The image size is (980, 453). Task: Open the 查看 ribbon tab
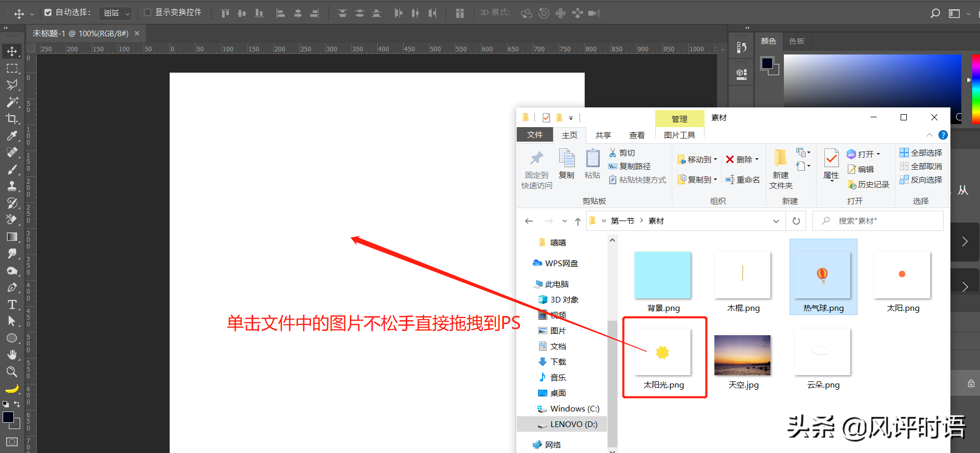(637, 135)
